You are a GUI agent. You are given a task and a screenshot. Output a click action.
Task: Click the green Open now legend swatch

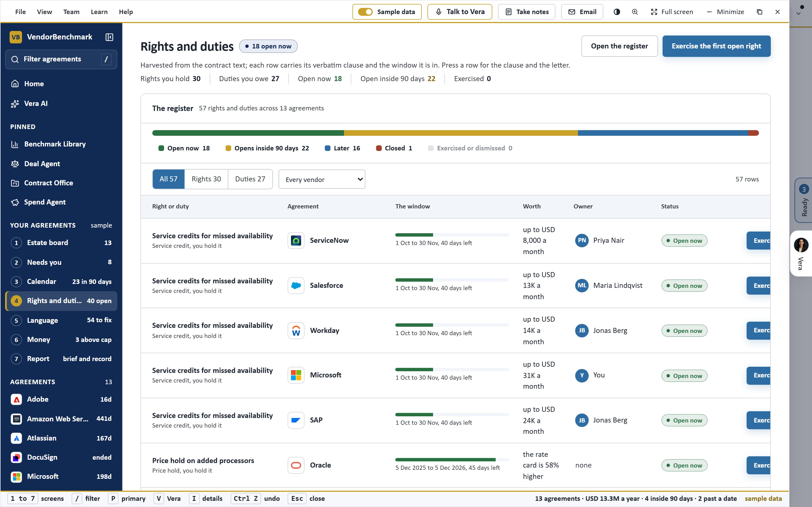[x=161, y=148]
